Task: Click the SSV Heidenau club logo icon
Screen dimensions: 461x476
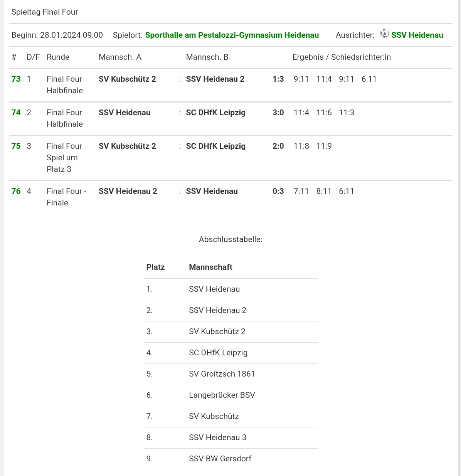Action: (x=384, y=34)
